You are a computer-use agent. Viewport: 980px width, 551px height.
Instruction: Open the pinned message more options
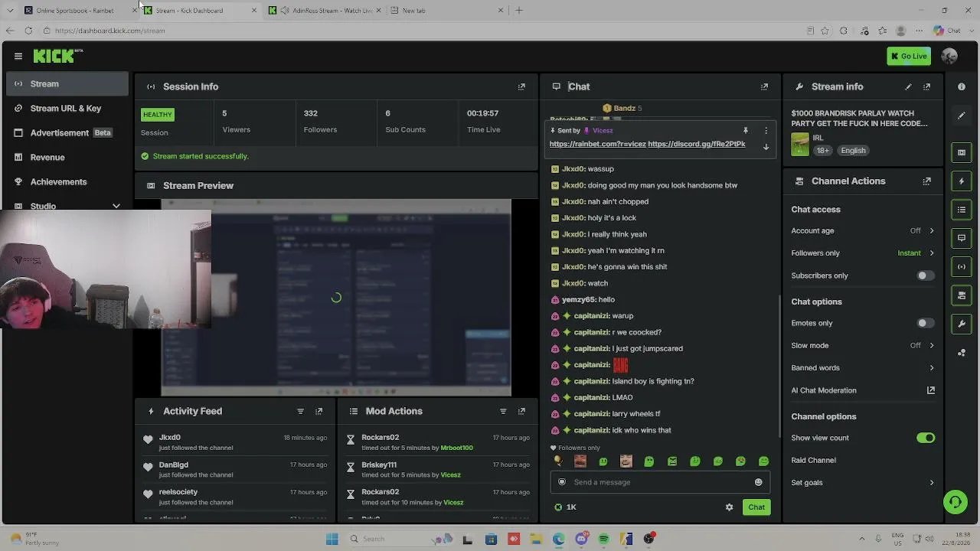(x=766, y=131)
